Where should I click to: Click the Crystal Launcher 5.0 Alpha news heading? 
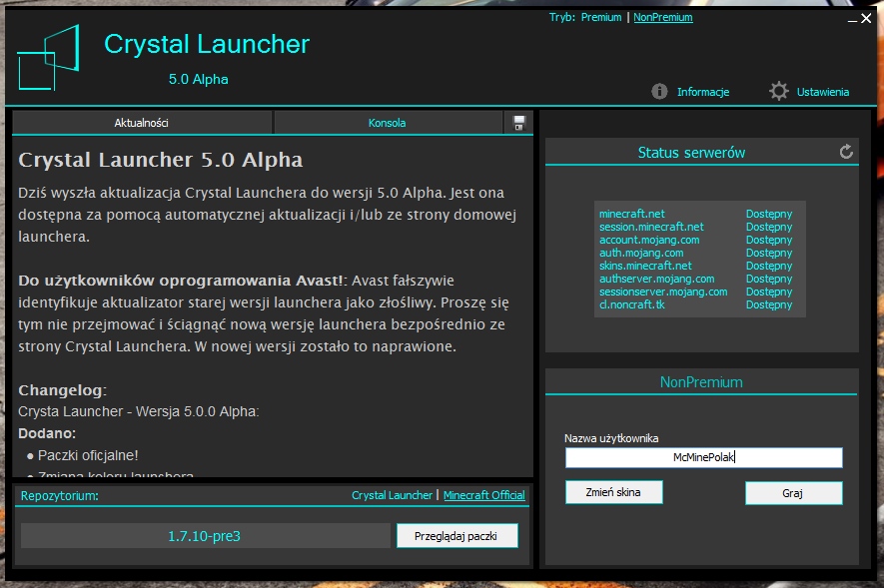(161, 160)
